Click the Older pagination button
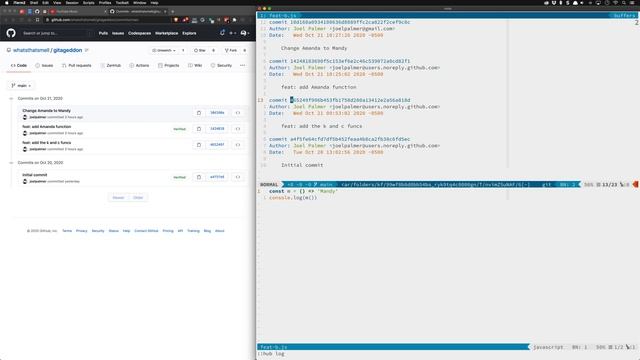Image resolution: width=640 pixels, height=360 pixels. coord(138,198)
